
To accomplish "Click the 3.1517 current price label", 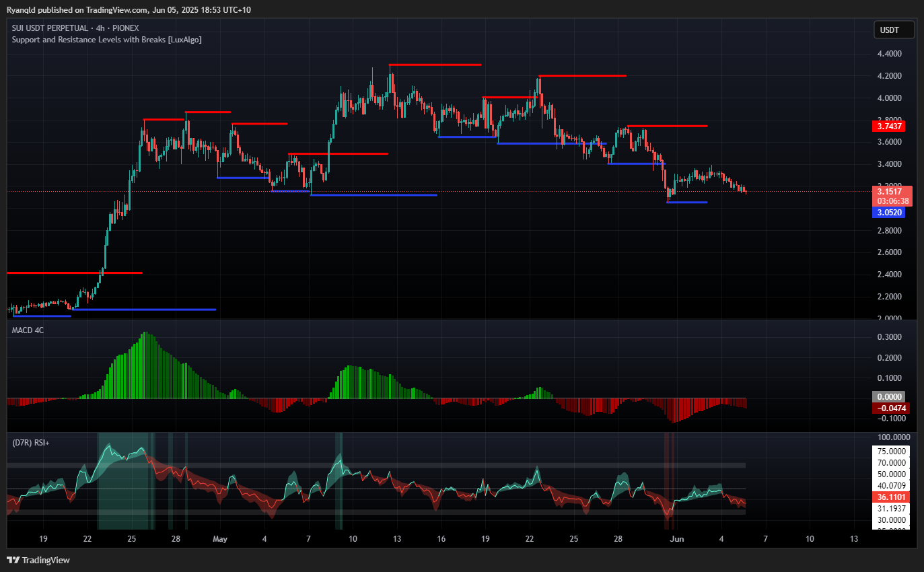I will point(890,191).
